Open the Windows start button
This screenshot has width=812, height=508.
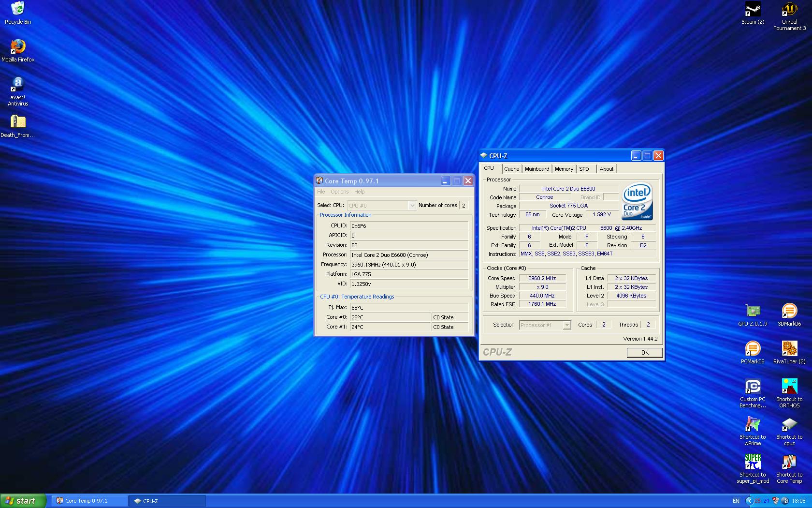[23, 501]
